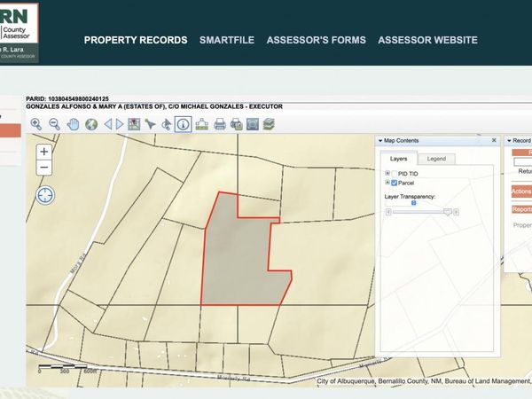
Task: Expand the PID TID layer tree
Action: (387, 173)
